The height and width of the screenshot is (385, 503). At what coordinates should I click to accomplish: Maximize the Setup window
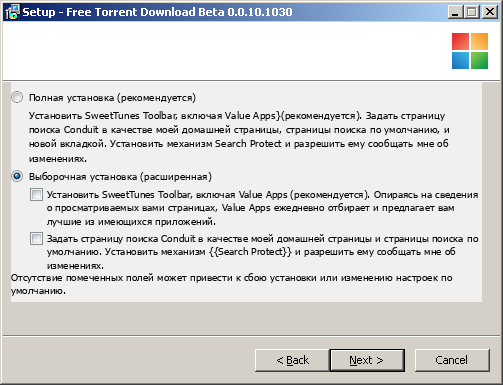point(472,12)
